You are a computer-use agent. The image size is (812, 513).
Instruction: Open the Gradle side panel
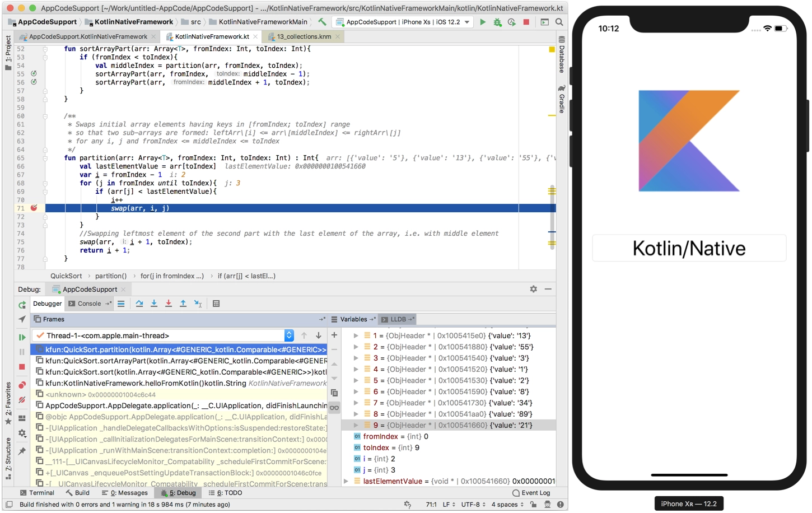click(x=561, y=99)
